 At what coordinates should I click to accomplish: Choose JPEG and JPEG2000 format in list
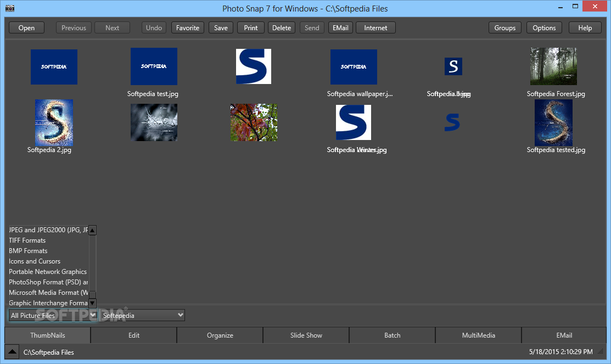pos(49,230)
